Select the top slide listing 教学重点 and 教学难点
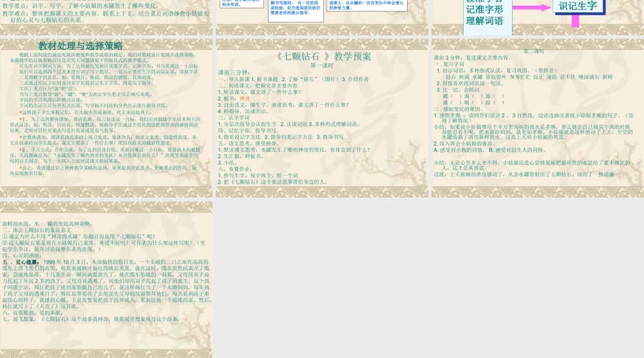 pos(106,17)
